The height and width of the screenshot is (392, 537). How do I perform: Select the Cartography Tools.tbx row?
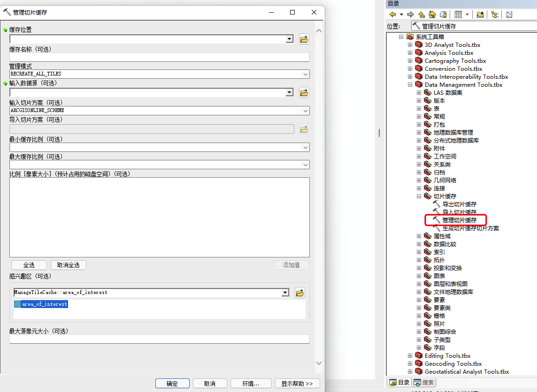(x=450, y=60)
